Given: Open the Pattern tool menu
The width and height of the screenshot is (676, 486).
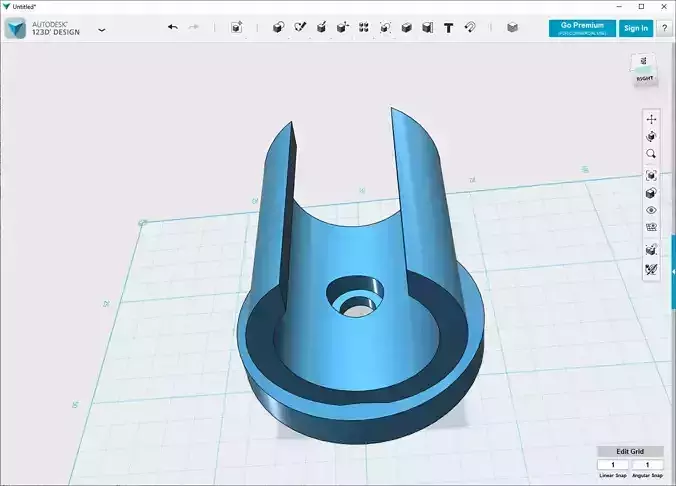Looking at the screenshot, I should click(x=364, y=28).
